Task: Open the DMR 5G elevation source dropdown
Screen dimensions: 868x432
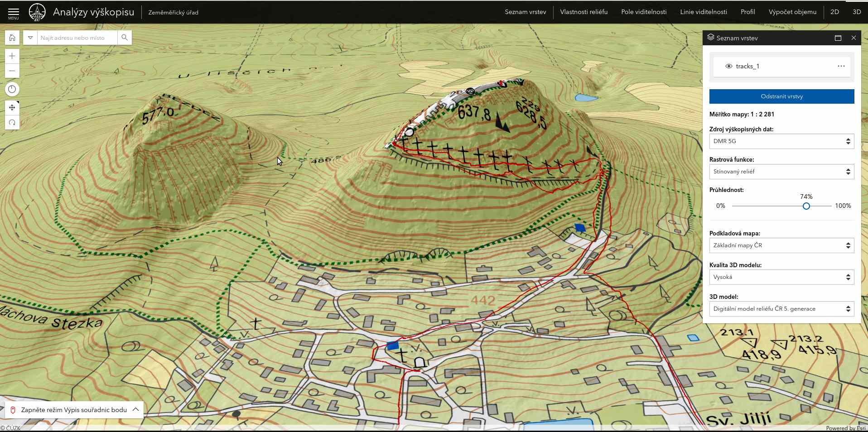Action: coord(781,141)
